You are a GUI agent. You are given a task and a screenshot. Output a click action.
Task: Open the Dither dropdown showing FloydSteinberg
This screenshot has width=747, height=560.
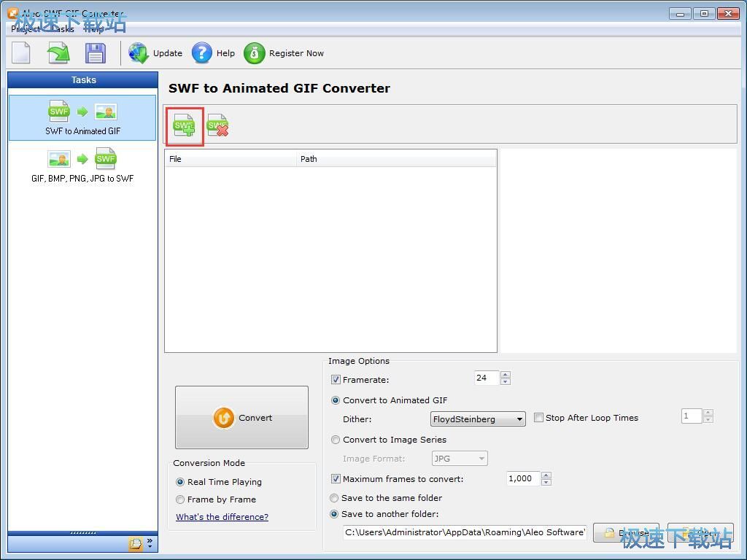(x=478, y=419)
